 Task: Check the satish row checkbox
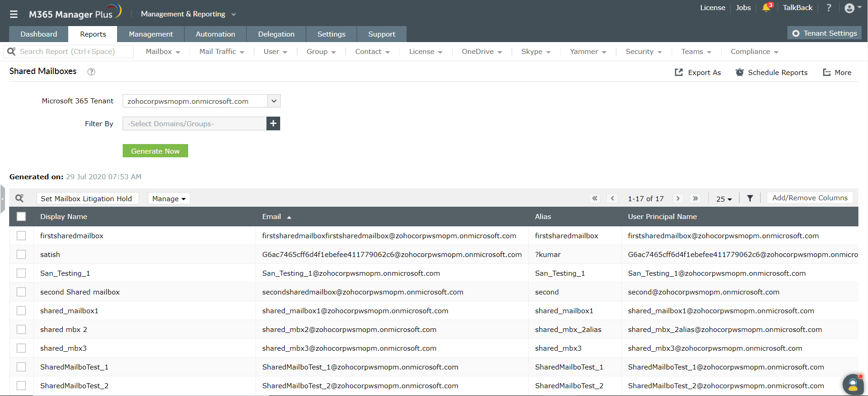pyautogui.click(x=21, y=254)
